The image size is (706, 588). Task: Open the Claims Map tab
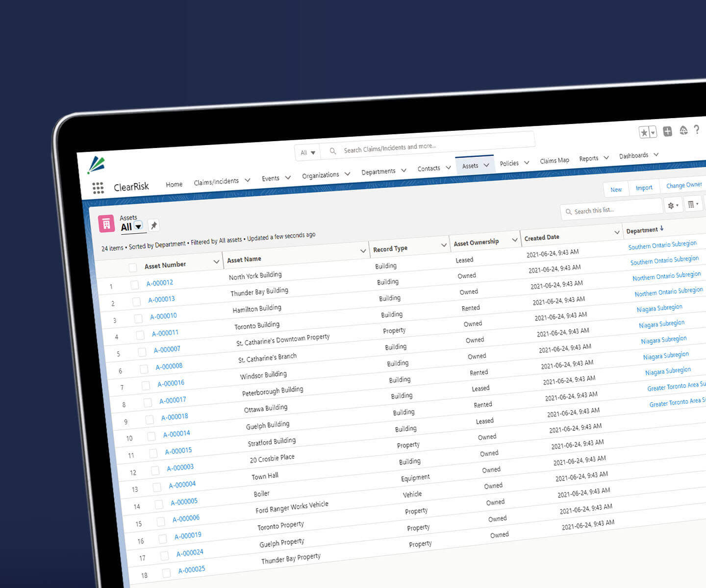[555, 160]
